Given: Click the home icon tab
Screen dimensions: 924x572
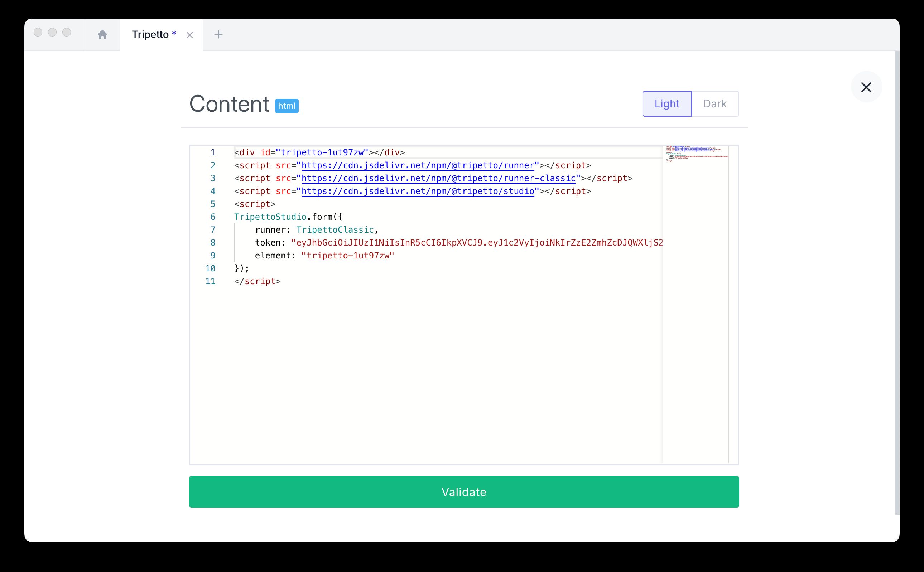Looking at the screenshot, I should (x=102, y=35).
